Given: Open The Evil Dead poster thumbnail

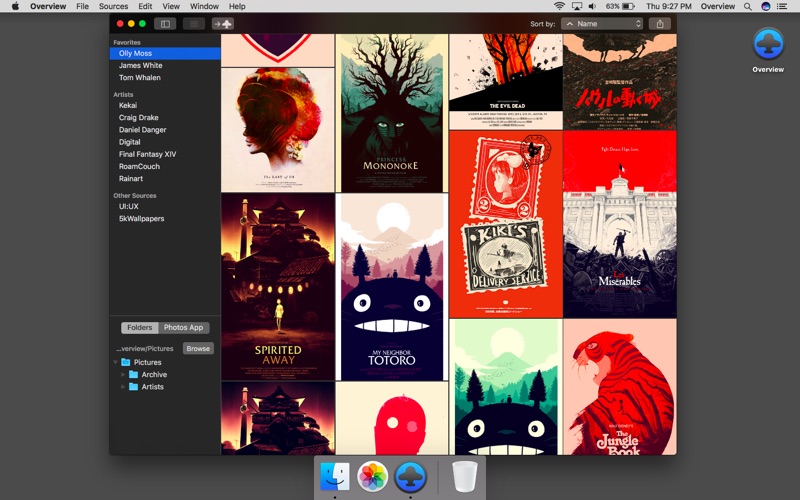Looking at the screenshot, I should click(x=506, y=82).
